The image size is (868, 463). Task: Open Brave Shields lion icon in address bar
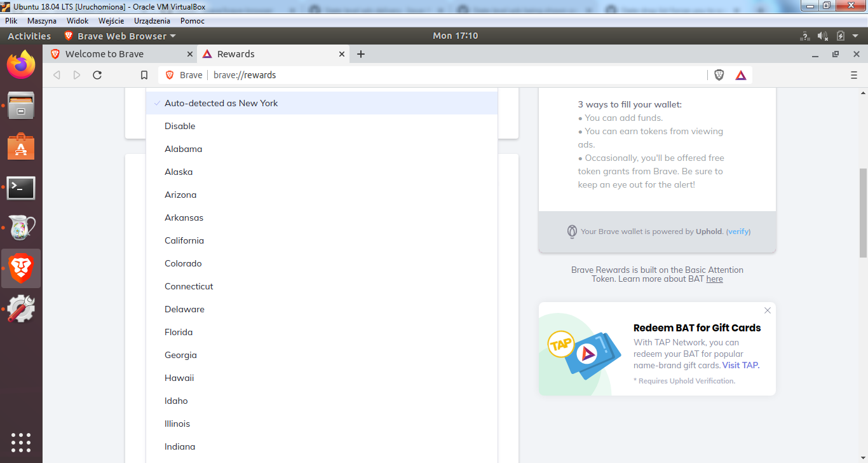(719, 75)
